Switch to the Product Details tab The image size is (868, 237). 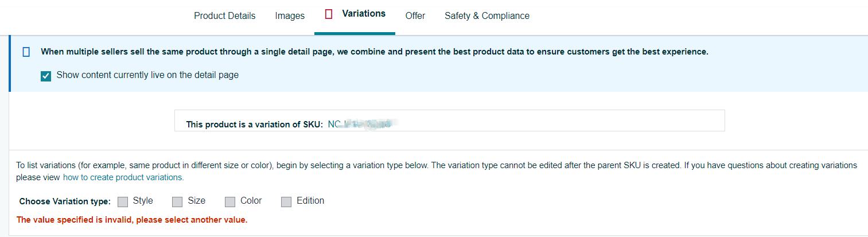[x=224, y=16]
